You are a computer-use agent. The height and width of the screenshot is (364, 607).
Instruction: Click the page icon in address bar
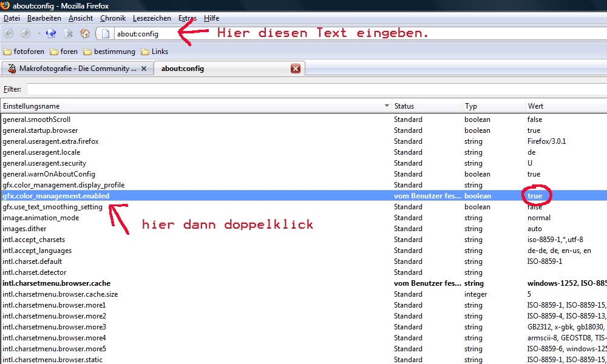coord(105,33)
